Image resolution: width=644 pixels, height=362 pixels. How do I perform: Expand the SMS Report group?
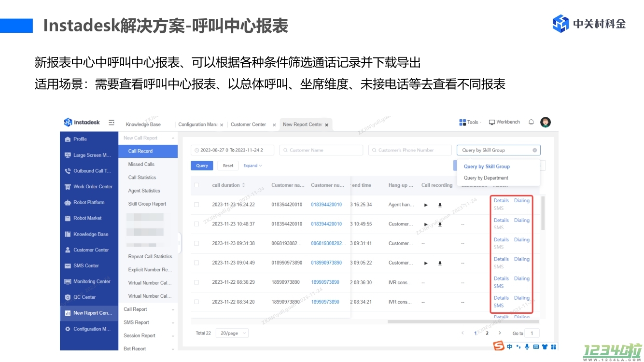(148, 322)
